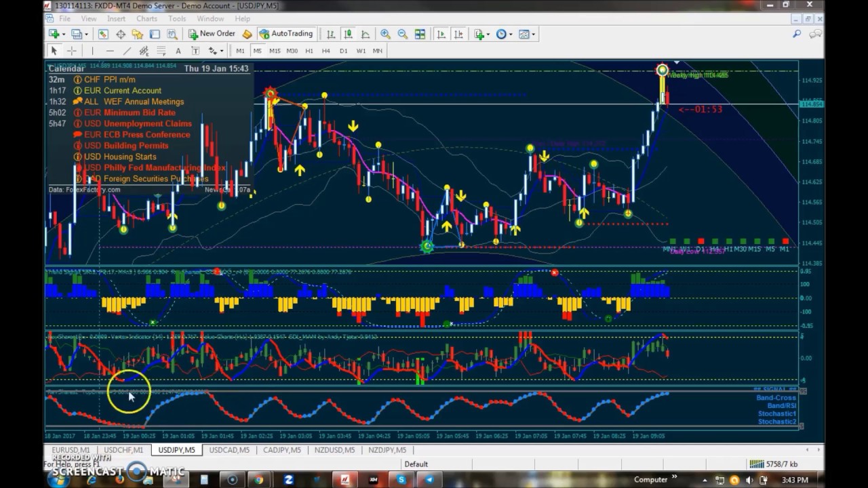Open Chrome from the taskbar
Viewport: 868px width, 488px height.
pyautogui.click(x=258, y=480)
